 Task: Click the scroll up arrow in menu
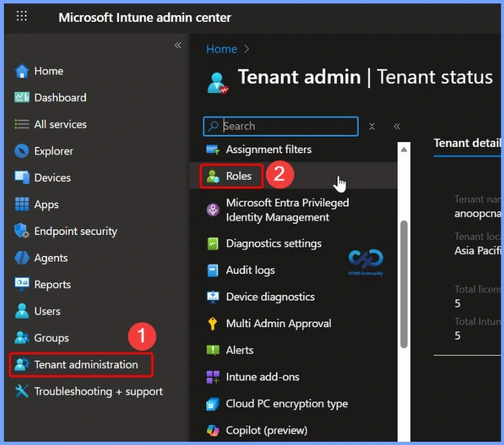click(x=404, y=149)
